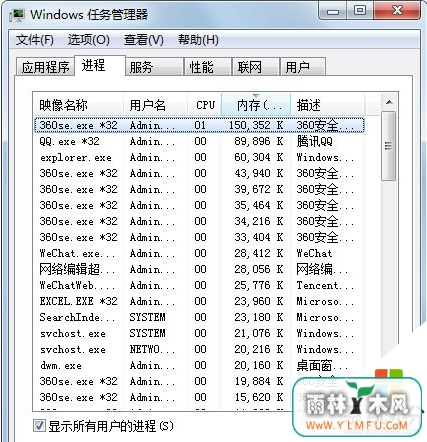
Task: Select the EXCEL.EXE *32 process row
Action: 199,301
